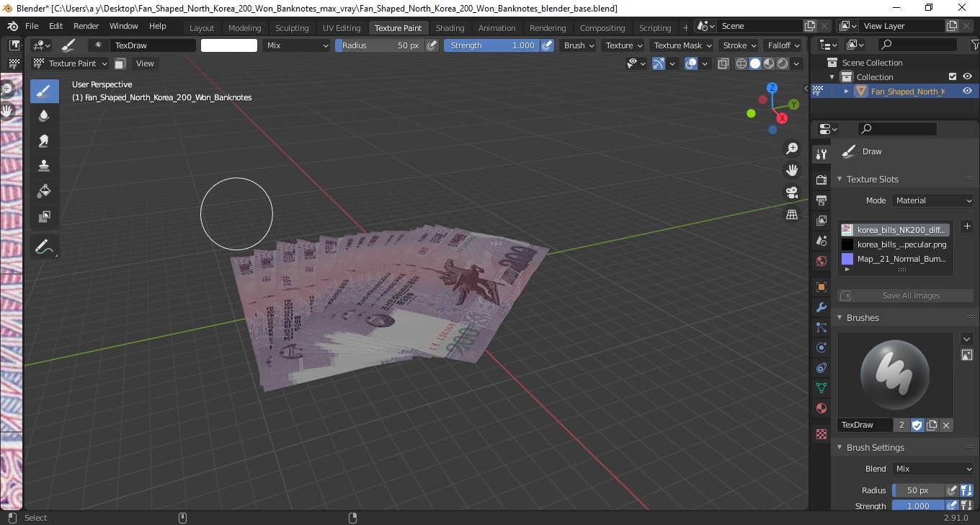Select the Soften tool

pos(44,116)
